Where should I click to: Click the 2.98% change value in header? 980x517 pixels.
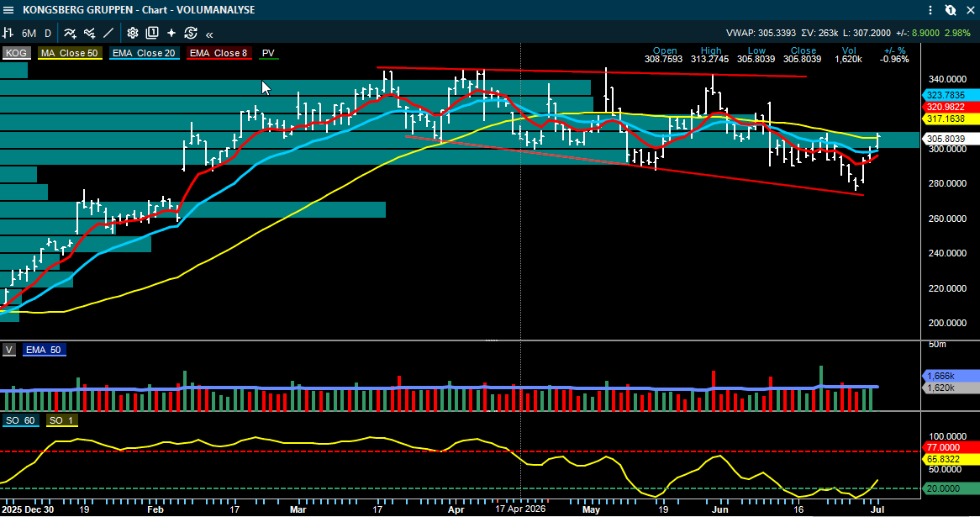pos(957,33)
